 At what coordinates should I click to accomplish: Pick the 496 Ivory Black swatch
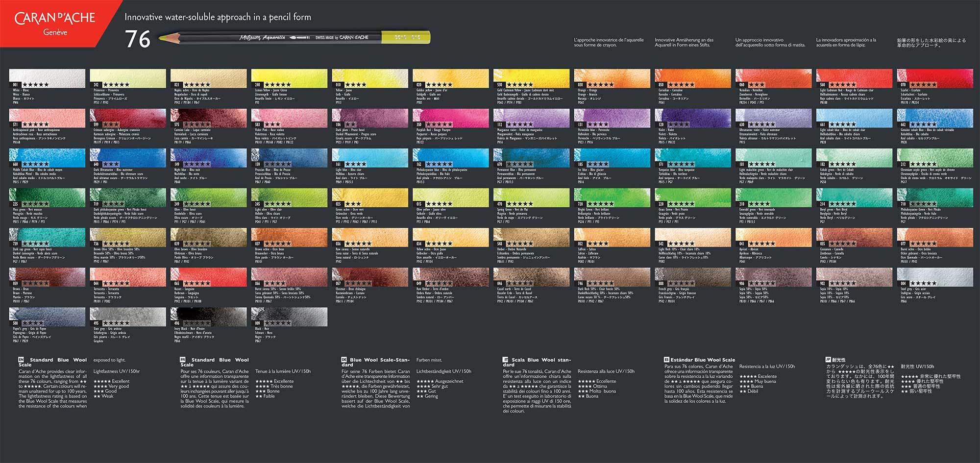pyautogui.click(x=209, y=317)
